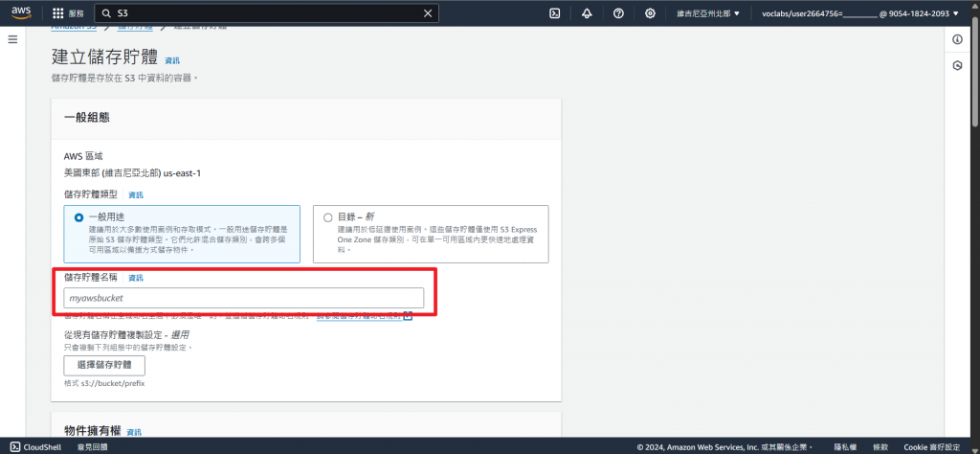Screen dimensions: 980x454
Task: Open 資訊 link beside 物件擁有權
Action: [134, 432]
